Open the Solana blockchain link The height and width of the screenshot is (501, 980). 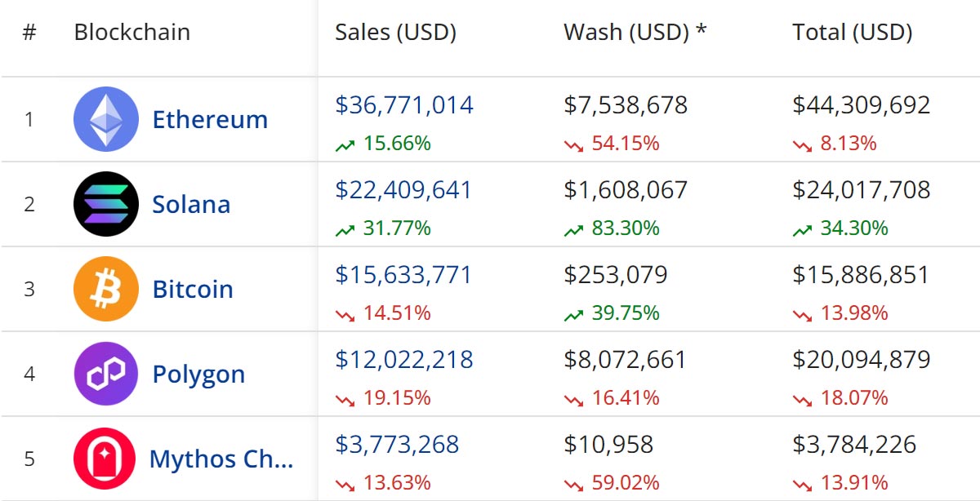pyautogui.click(x=191, y=204)
